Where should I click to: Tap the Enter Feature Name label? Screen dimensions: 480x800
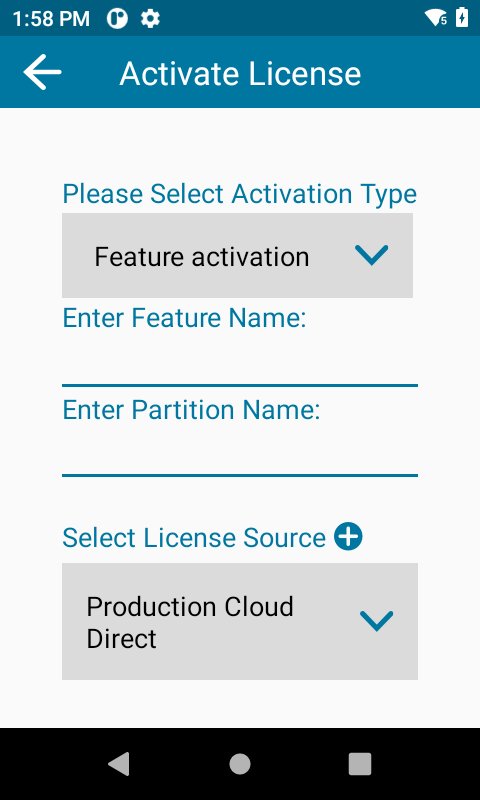pyautogui.click(x=184, y=318)
